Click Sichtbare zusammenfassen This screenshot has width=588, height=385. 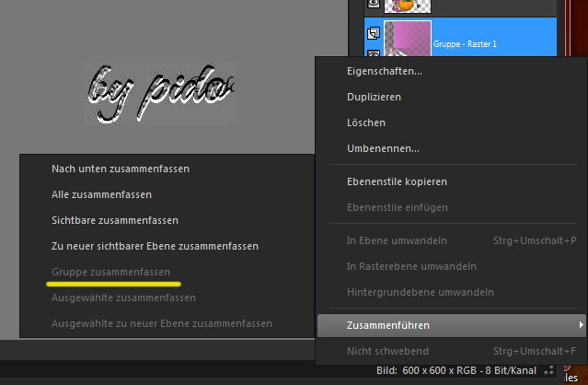pyautogui.click(x=115, y=220)
